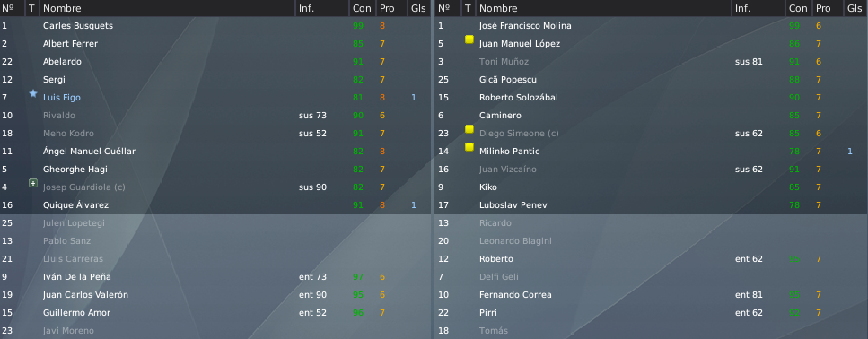Click on Iván De la Peña substitute row
The width and height of the screenshot is (868, 339).
tap(215, 276)
